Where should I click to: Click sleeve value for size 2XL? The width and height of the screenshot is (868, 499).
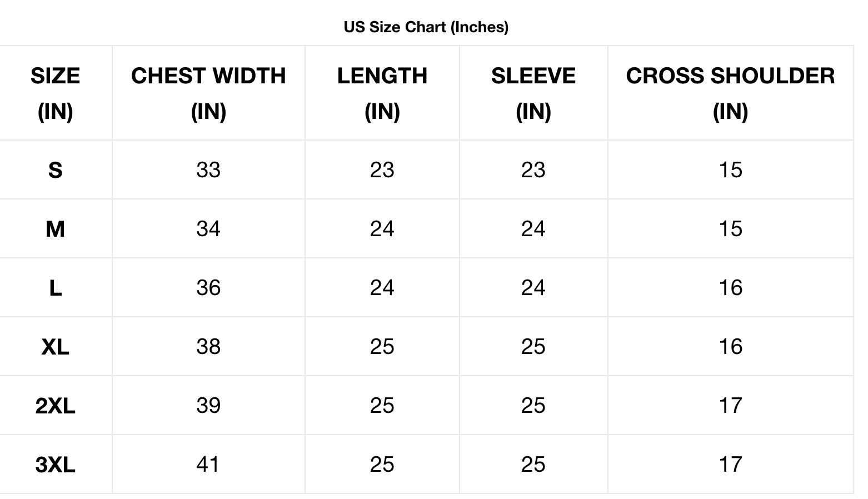[x=533, y=406]
